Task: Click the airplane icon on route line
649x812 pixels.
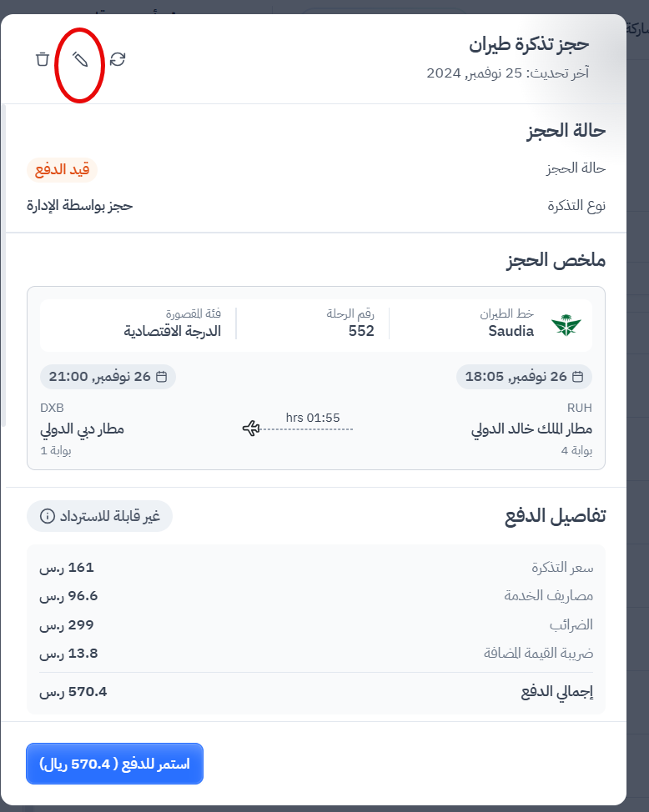Action: tap(251, 429)
